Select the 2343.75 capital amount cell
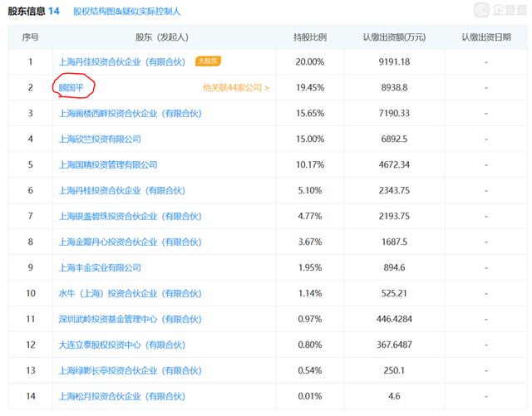Image resolution: width=532 pixels, height=416 pixels. coord(394,190)
